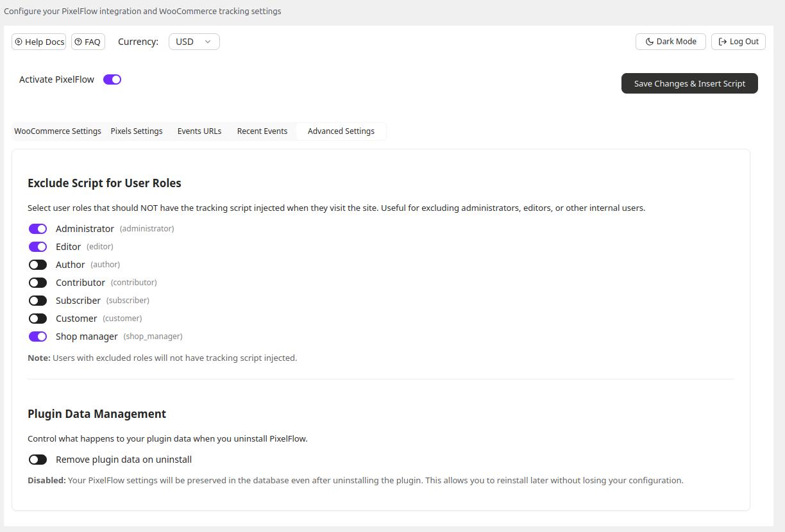This screenshot has width=785, height=532.
Task: Switch to WooCommerce Settings tab
Action: tap(58, 131)
